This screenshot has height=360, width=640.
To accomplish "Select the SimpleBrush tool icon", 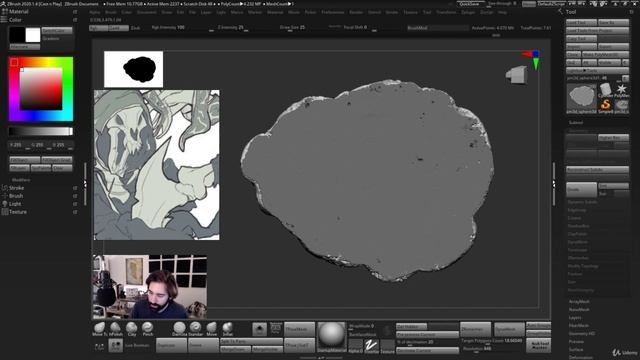I will point(606,105).
